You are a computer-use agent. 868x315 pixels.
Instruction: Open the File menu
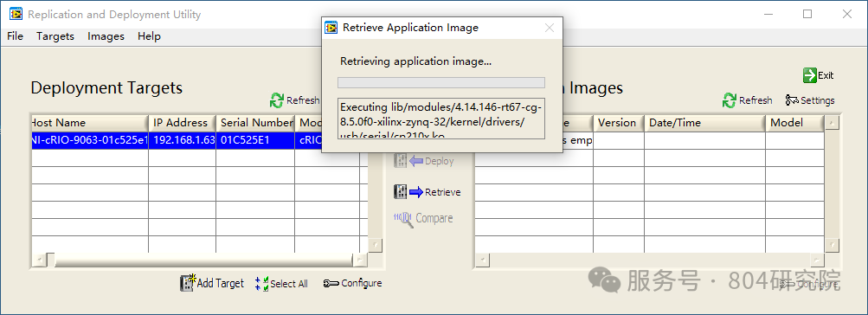point(15,36)
